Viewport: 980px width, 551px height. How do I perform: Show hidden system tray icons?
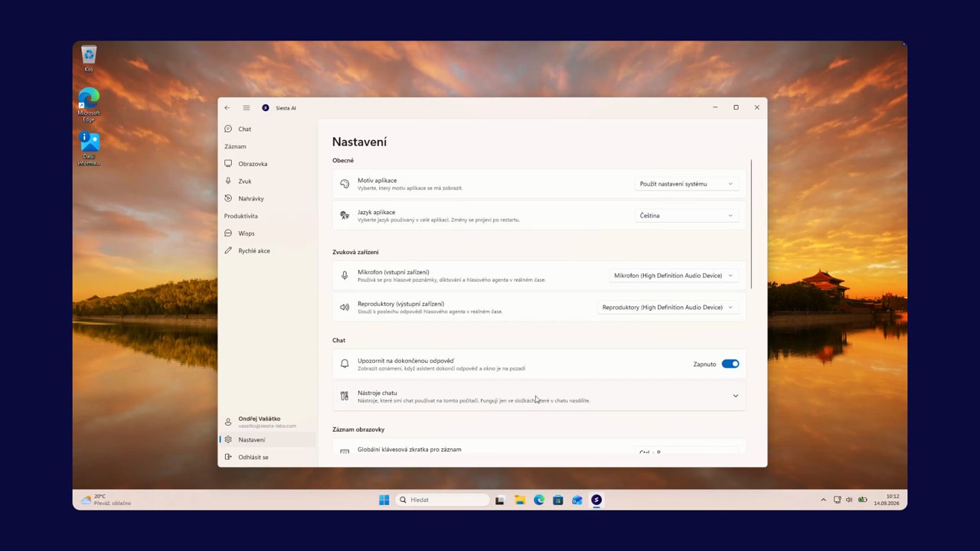click(x=823, y=500)
